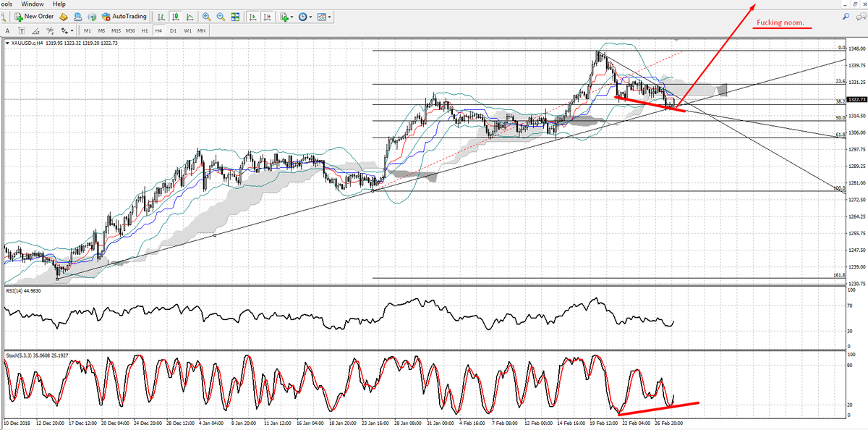Open the Help menu
Image resolution: width=868 pixels, height=430 pixels.
click(59, 4)
